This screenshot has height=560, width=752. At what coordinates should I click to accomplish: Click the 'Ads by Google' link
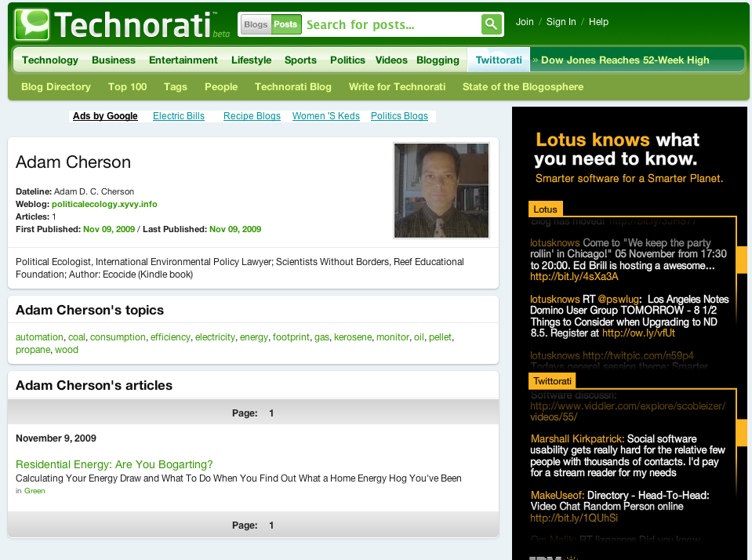coord(105,116)
